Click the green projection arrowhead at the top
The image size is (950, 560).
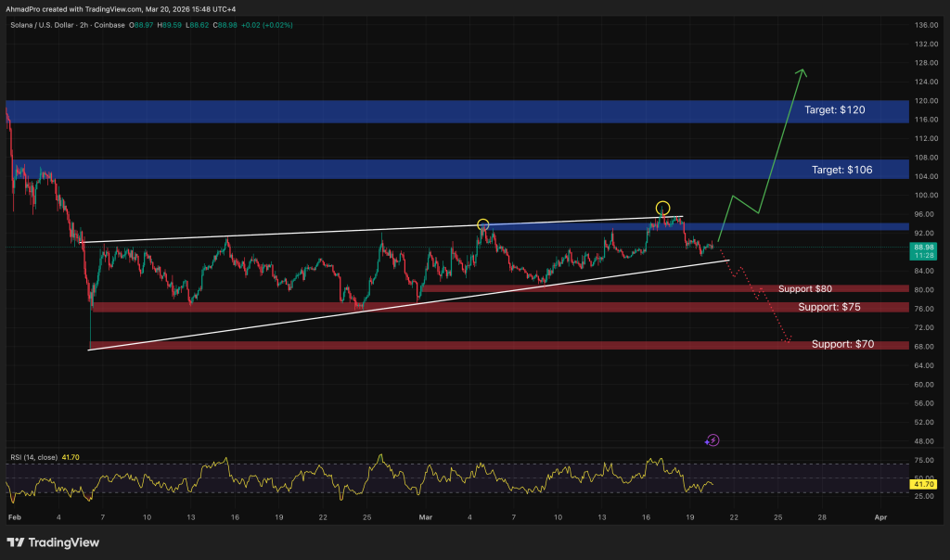(802, 72)
